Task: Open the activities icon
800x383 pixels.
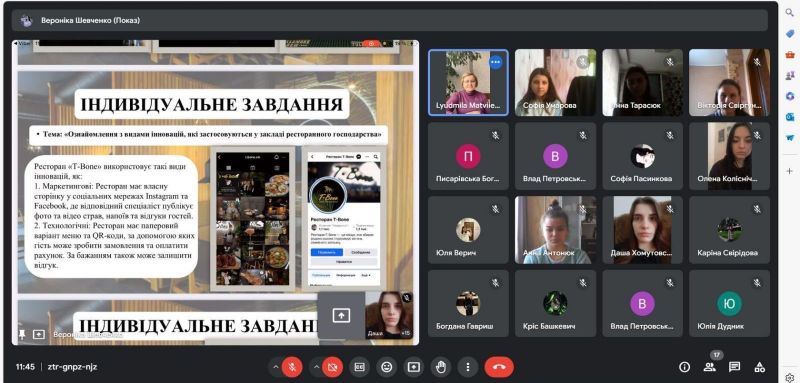Action: (760, 367)
